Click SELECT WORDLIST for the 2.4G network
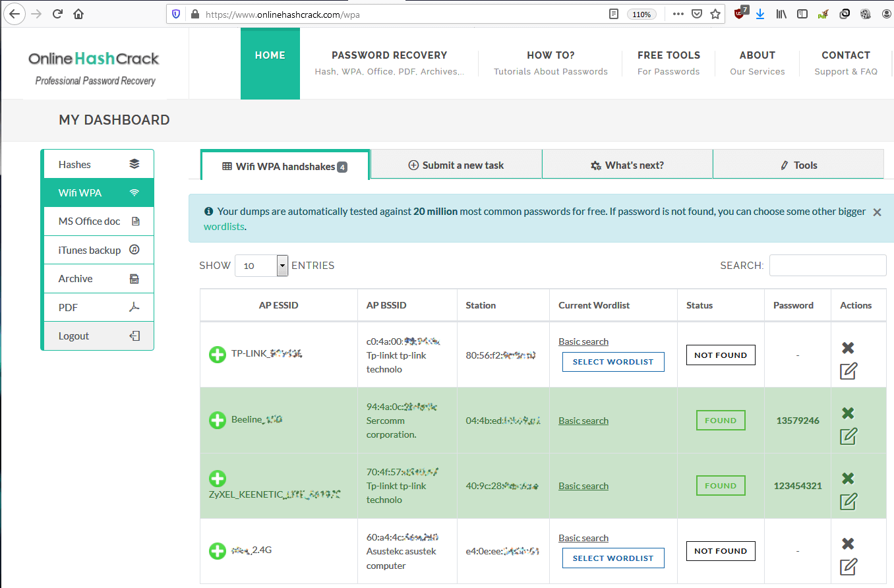Screen dimensions: 894x588 (x=613, y=558)
